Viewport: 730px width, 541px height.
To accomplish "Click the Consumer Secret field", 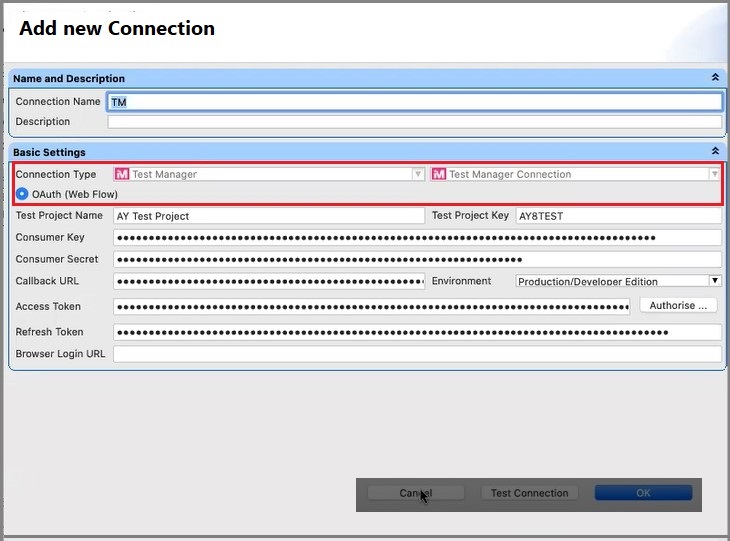I will pos(417,259).
